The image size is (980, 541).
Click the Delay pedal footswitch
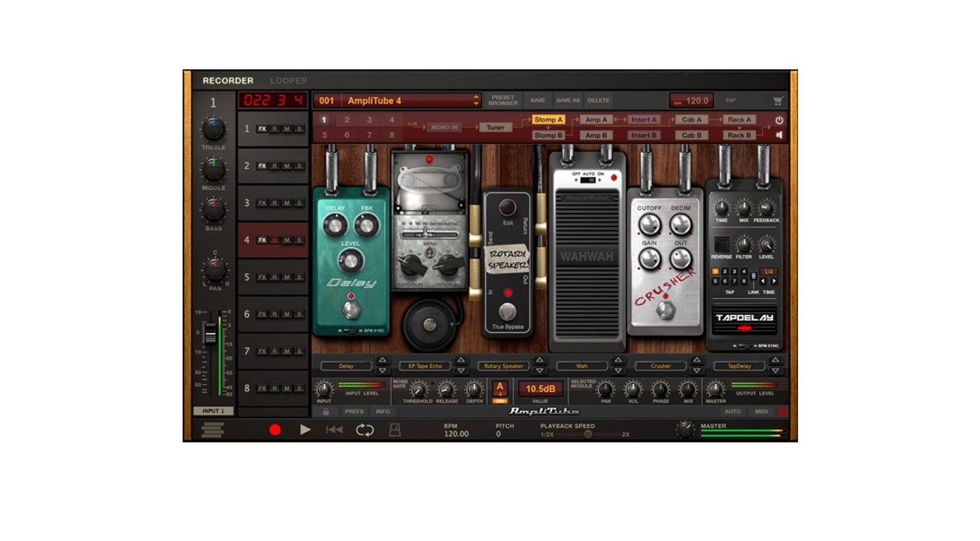coord(350,310)
